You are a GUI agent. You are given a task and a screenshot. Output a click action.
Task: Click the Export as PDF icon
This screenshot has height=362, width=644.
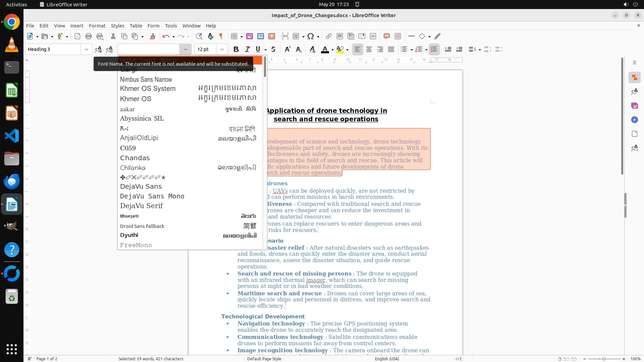[77, 36]
